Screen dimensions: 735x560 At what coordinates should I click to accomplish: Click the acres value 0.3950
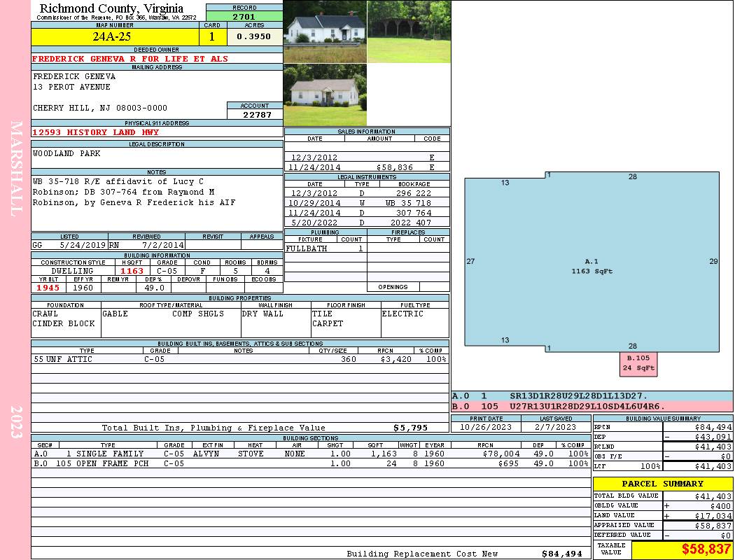(253, 36)
